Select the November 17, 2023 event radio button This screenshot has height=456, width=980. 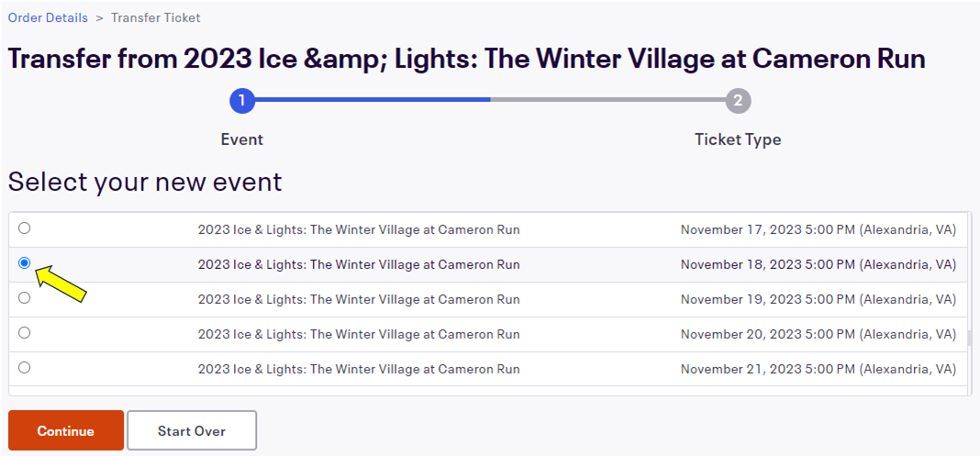[25, 228]
